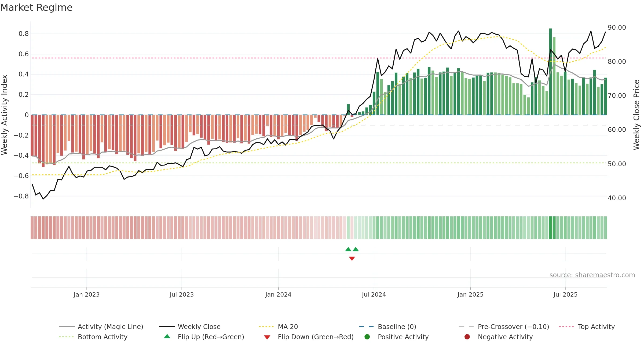
Task: Click the Market Regime chart title
Action: (36, 8)
